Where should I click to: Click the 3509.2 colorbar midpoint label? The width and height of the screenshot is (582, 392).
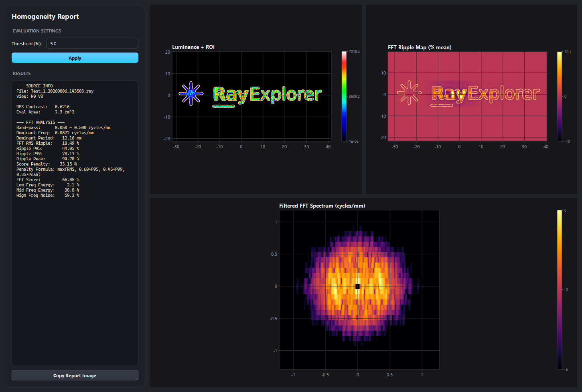[x=354, y=97]
